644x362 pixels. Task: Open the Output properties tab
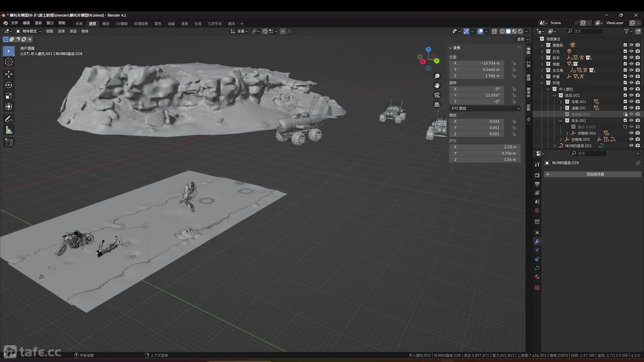coord(537,184)
